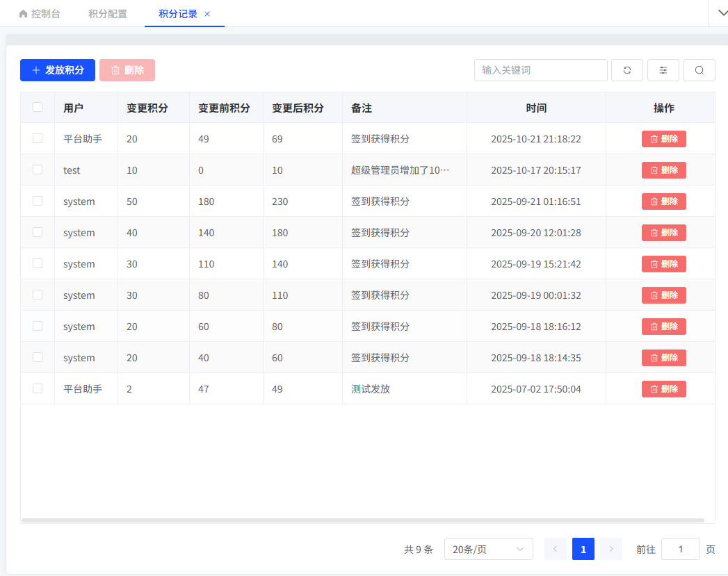Check the checkbox for the test user row

coord(38,170)
